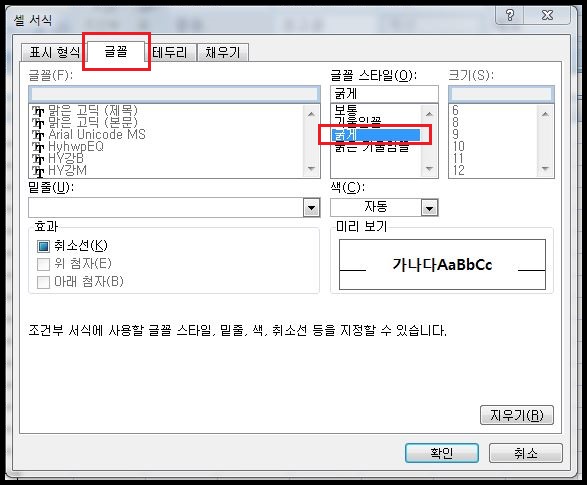The height and width of the screenshot is (485, 587).
Task: Click size list scroll down arrow
Action: pos(545,169)
